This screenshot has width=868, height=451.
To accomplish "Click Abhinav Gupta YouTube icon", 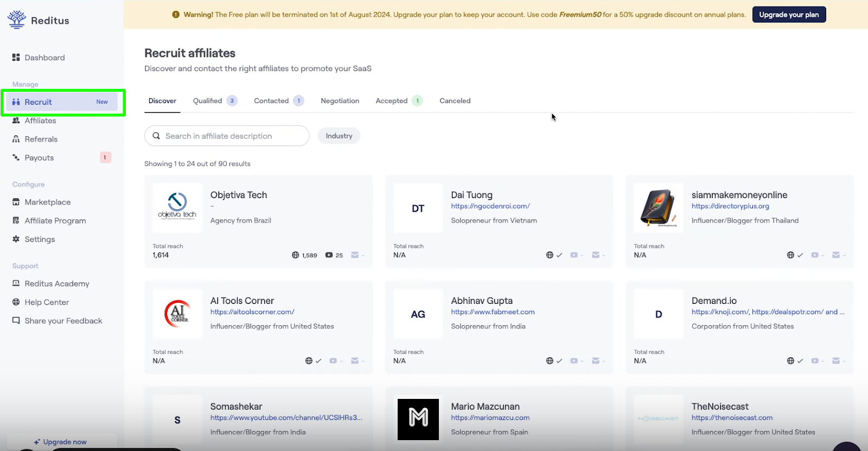I will [x=574, y=361].
